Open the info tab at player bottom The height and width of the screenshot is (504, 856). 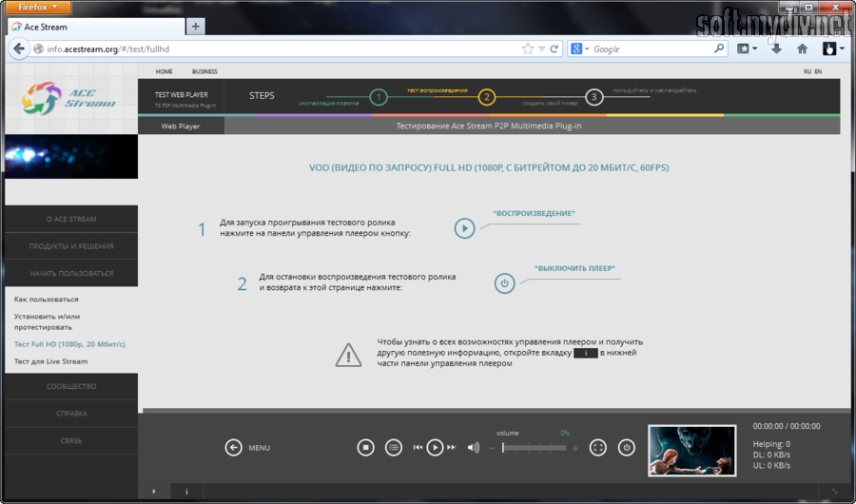tap(186, 492)
